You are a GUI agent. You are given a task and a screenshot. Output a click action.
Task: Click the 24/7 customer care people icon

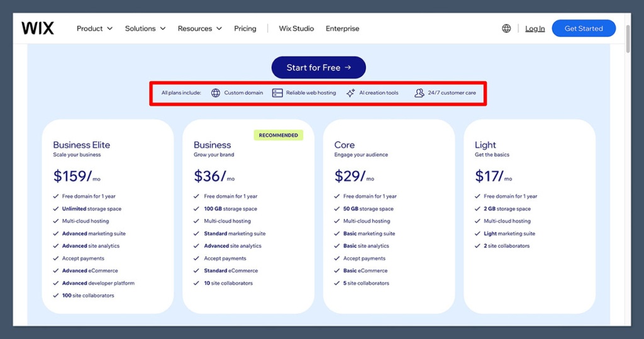tap(419, 93)
